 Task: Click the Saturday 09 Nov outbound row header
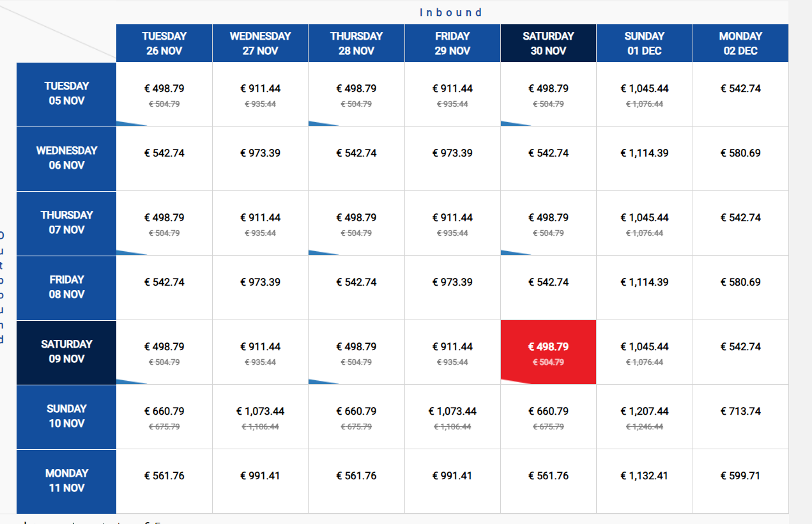[x=66, y=352]
